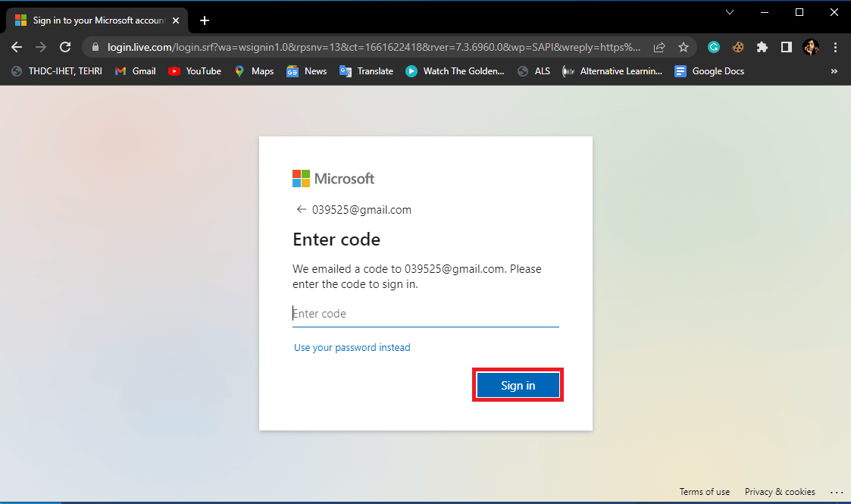This screenshot has width=851, height=504.
Task: Toggle browser side panel icon
Action: (x=787, y=47)
